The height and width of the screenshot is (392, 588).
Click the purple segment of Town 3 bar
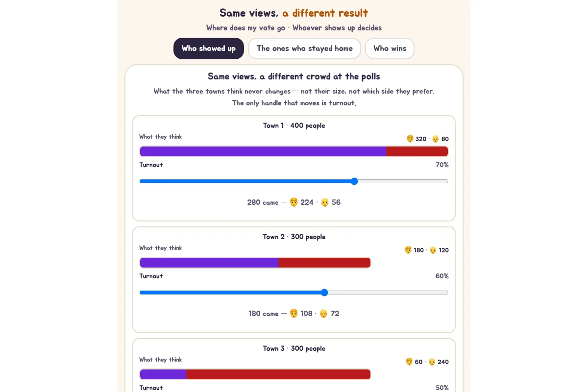[163, 374]
